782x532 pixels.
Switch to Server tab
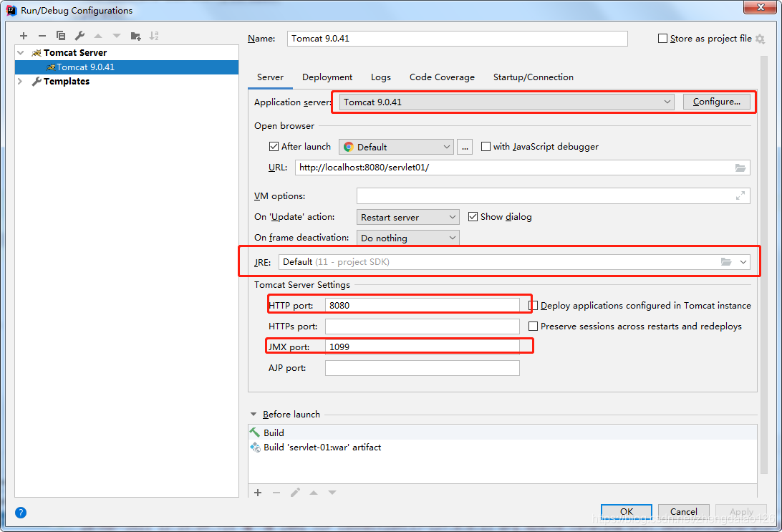(x=270, y=77)
